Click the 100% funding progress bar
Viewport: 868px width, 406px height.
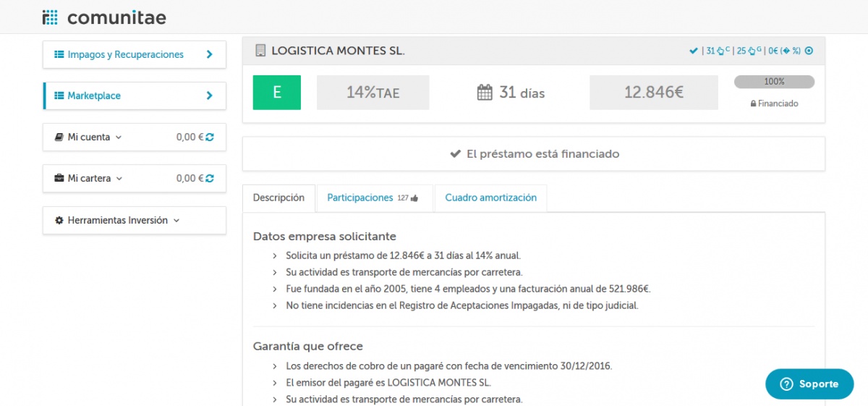(774, 82)
